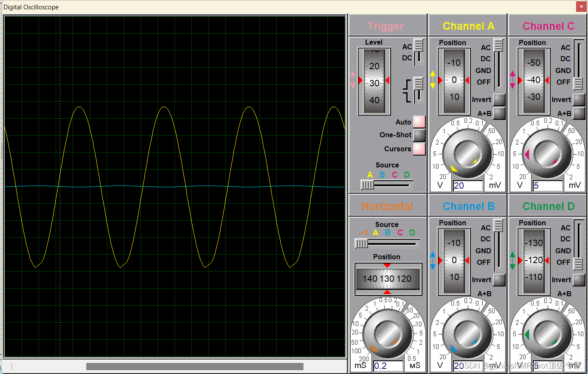
Task: Adjust Channel B Position thumbwheel
Action: (x=454, y=261)
